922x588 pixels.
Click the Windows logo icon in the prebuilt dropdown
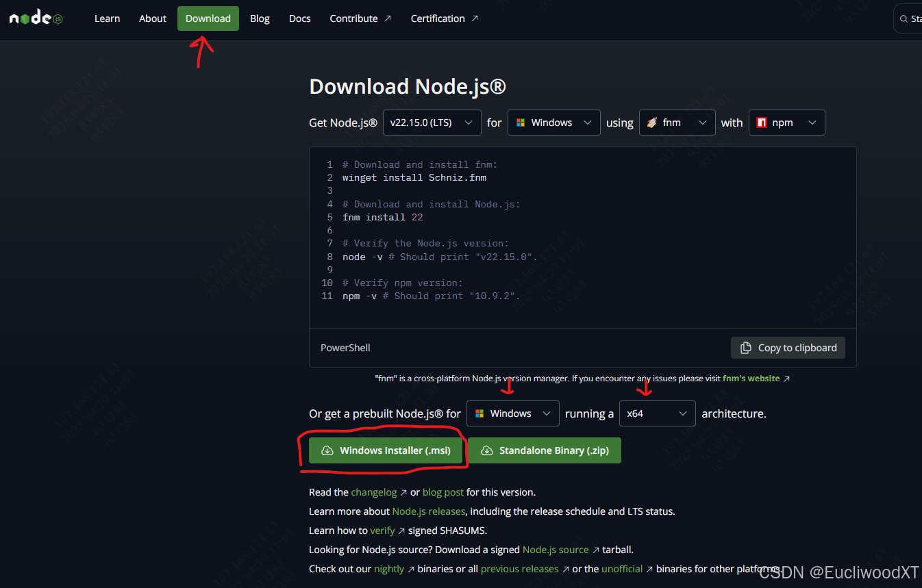click(479, 413)
